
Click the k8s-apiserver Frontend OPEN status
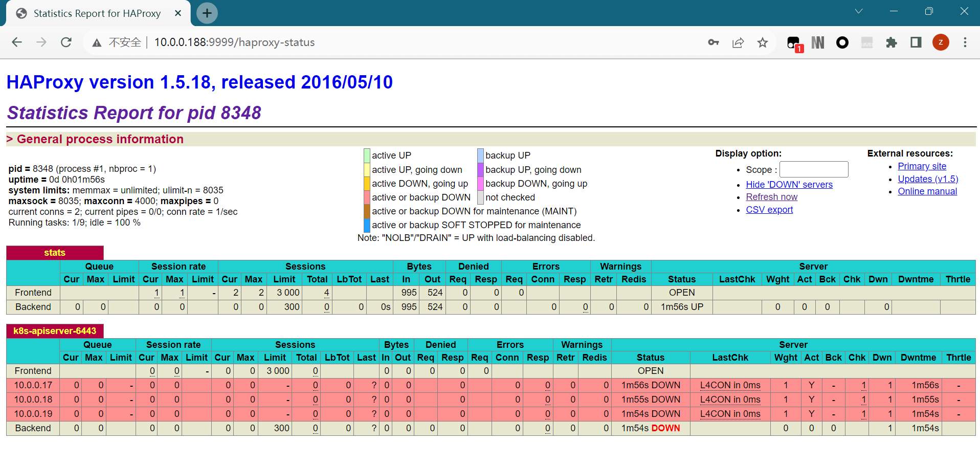651,371
